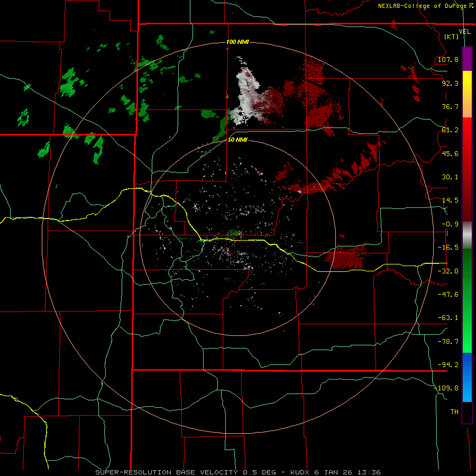Screen dimensions: 476x476
Task: Click the -109.8 velocity scale value
Action: (x=446, y=388)
